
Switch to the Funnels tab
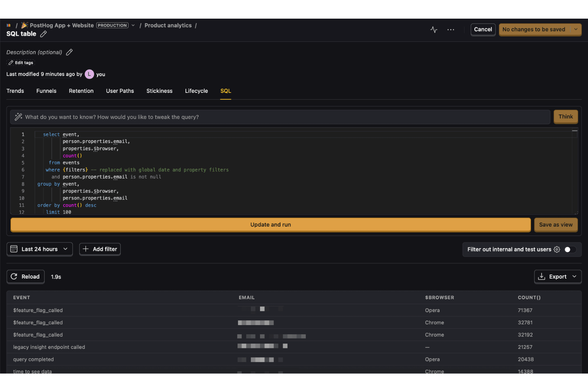[x=46, y=91]
